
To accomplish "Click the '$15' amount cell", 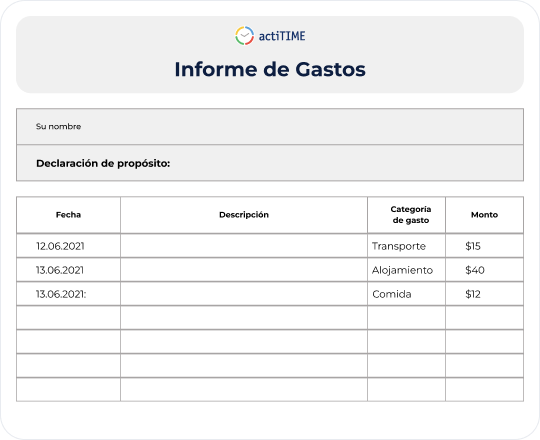I will click(x=485, y=246).
